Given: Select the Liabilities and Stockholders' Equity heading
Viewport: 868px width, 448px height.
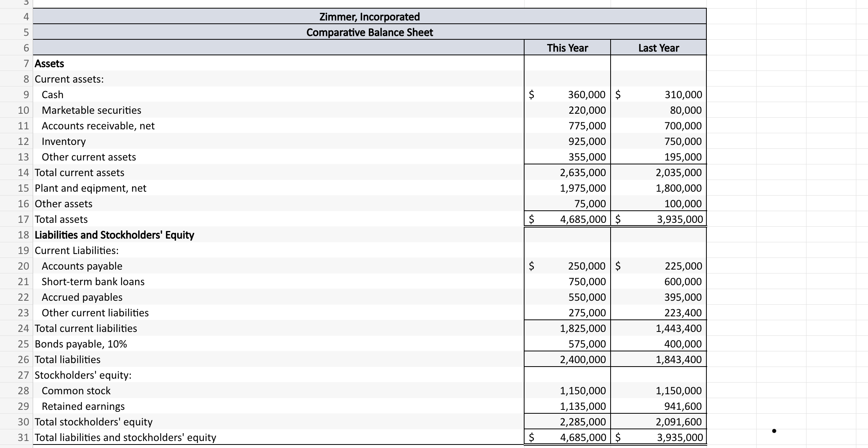Looking at the screenshot, I should coord(114,235).
